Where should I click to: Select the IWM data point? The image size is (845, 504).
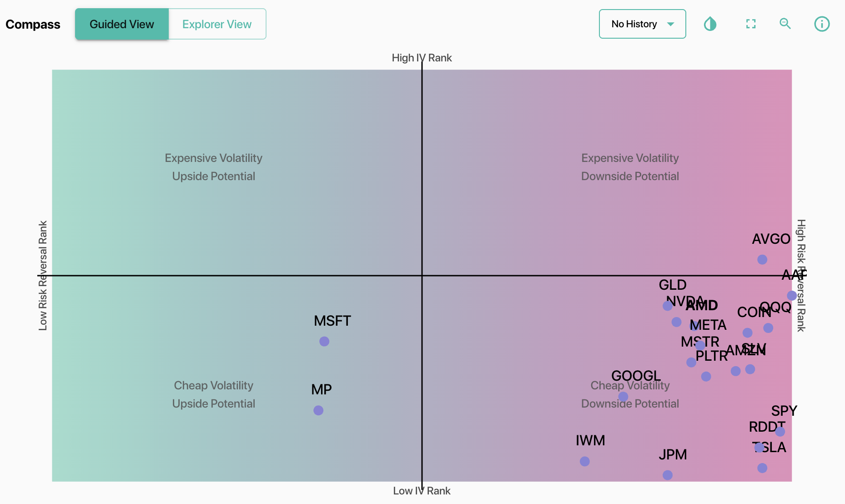tap(585, 461)
